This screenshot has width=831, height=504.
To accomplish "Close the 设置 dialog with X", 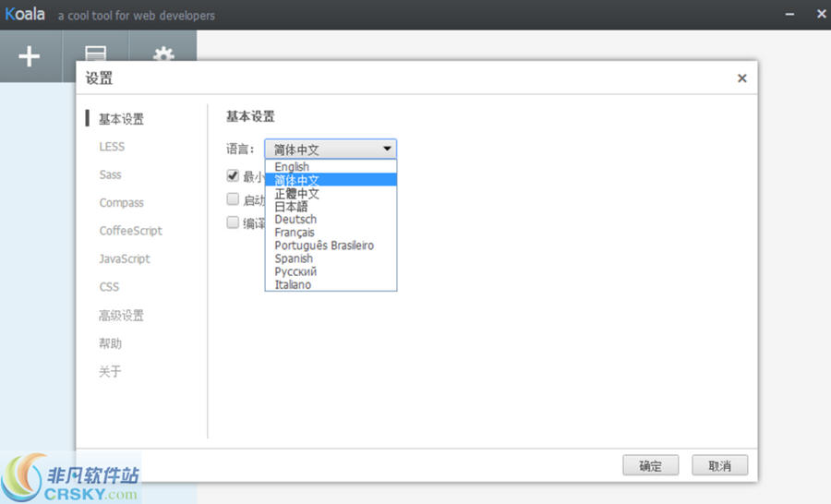I will (x=742, y=78).
